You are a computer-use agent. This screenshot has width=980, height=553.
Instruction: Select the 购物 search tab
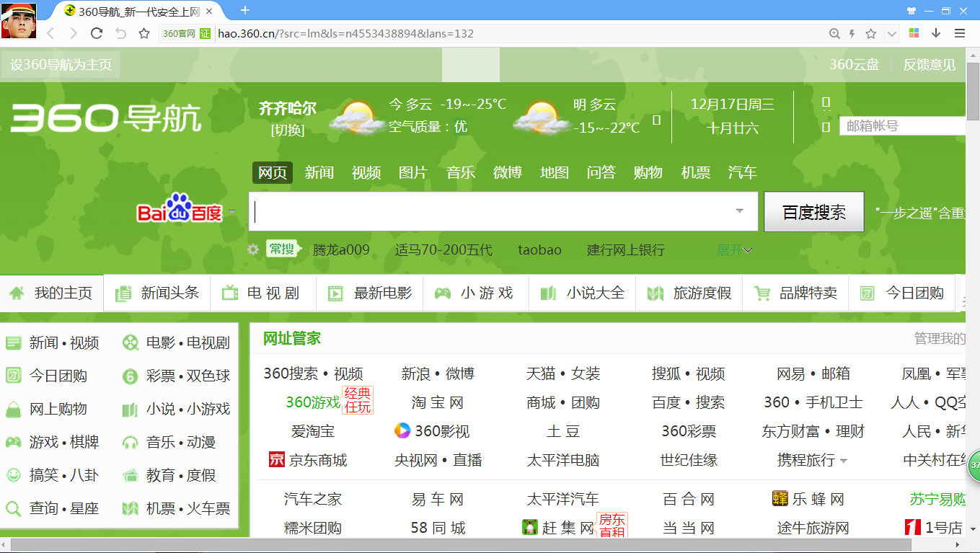[648, 172]
